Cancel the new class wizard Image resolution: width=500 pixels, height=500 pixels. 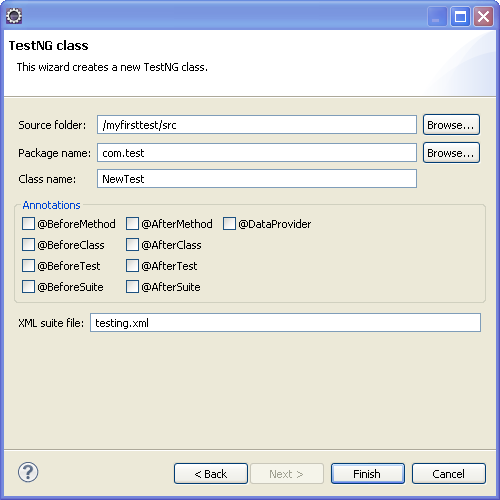pos(449,473)
